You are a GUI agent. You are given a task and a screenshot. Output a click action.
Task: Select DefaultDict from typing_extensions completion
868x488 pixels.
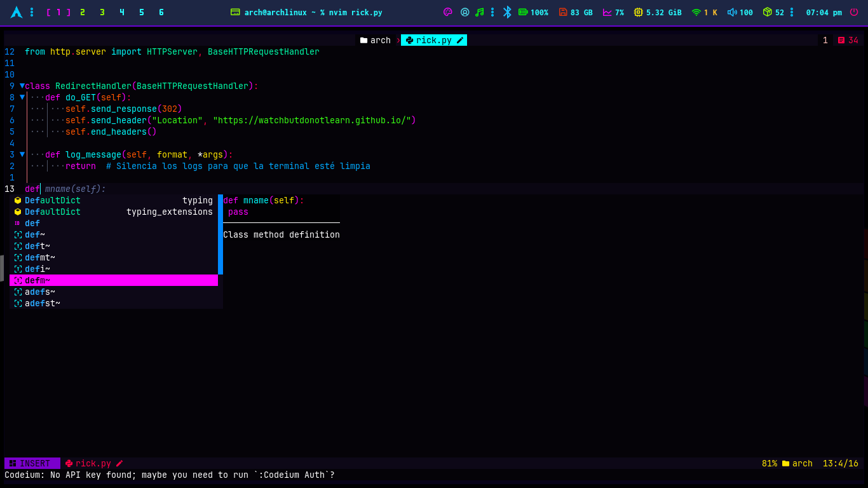(114, 212)
